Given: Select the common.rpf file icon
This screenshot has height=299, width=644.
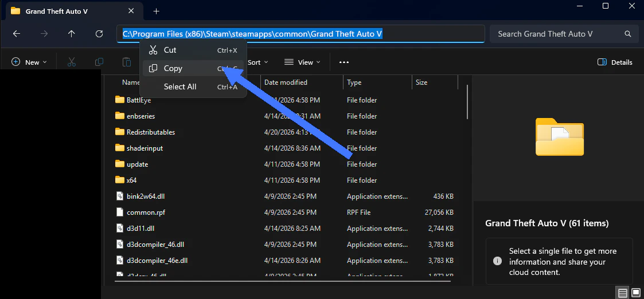Looking at the screenshot, I should [119, 212].
